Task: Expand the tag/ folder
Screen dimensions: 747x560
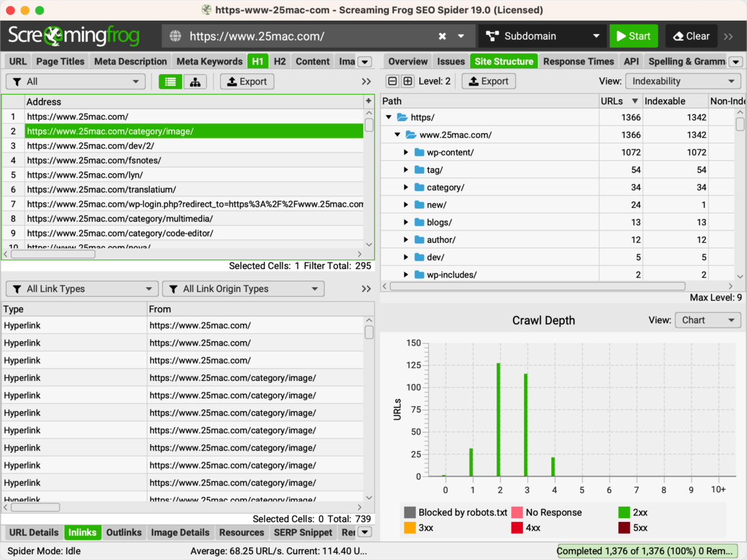Action: (406, 170)
